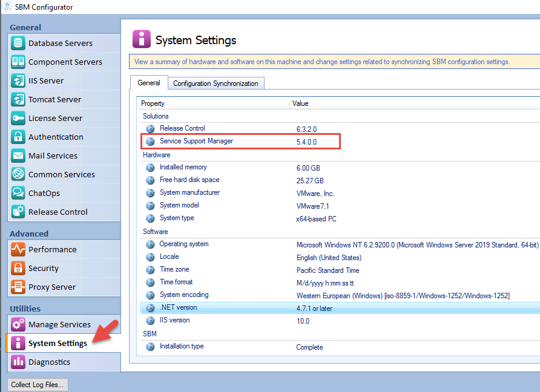Select the General tab
540x392 pixels.
tap(149, 83)
